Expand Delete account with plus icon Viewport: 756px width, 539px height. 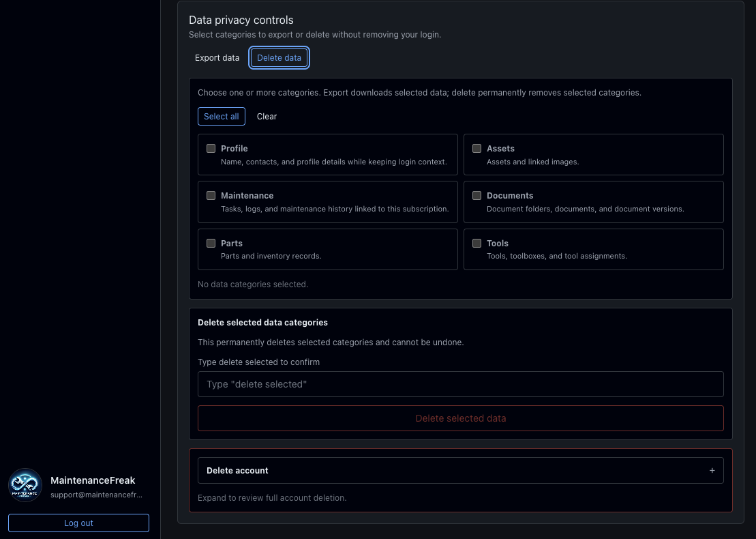coord(712,471)
